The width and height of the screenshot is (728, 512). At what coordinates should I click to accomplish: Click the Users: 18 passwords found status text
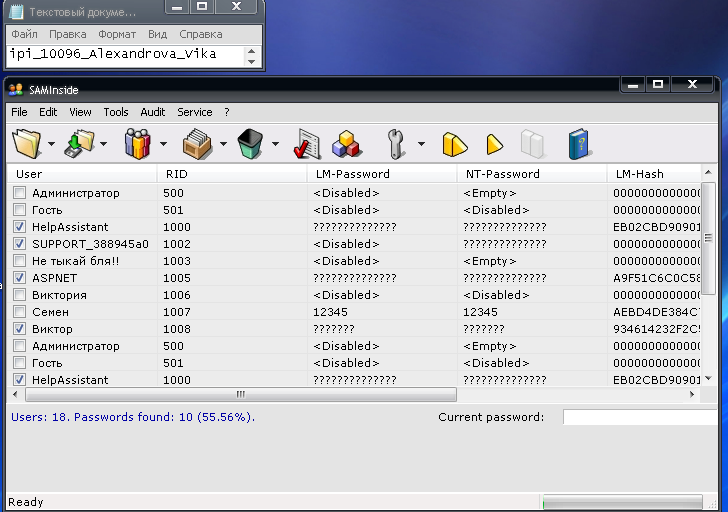133,417
